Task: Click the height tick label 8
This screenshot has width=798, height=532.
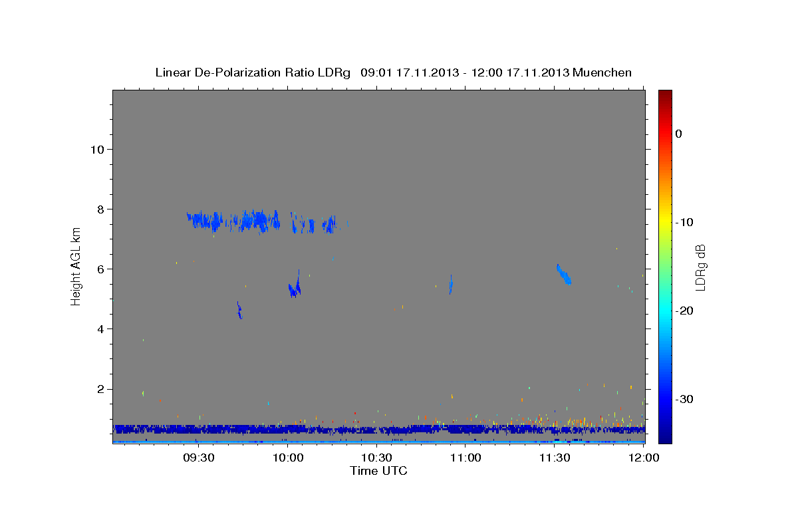Action: coord(100,209)
